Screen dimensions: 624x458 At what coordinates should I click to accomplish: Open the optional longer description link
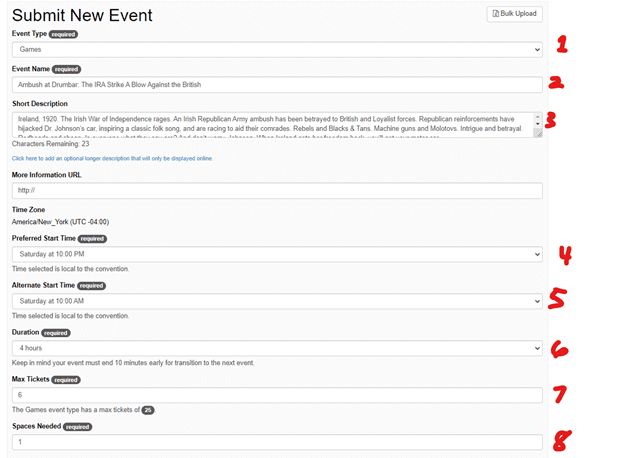click(112, 158)
